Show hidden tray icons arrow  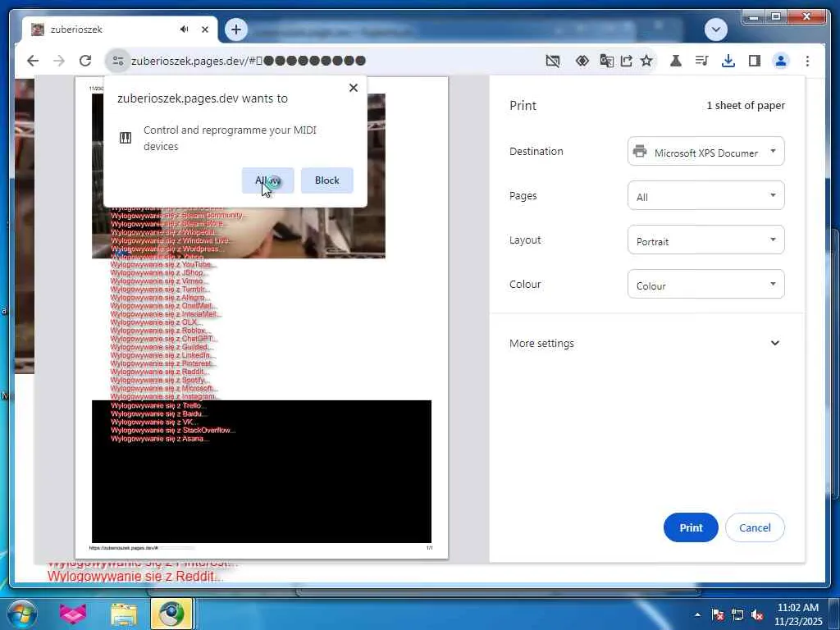coord(697,614)
